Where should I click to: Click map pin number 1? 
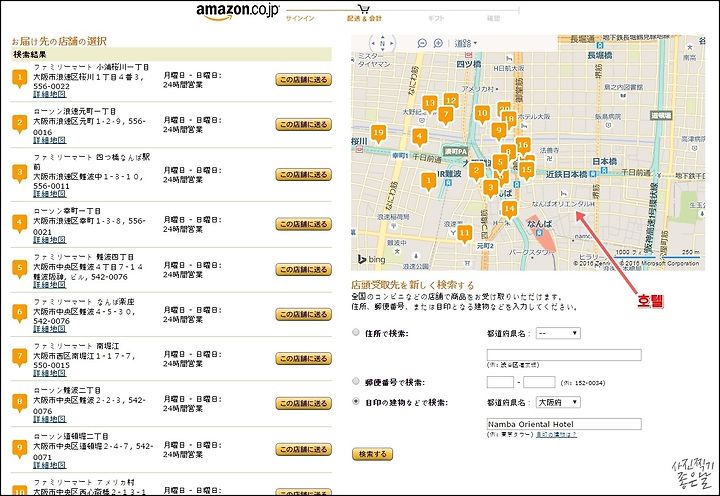point(428,181)
